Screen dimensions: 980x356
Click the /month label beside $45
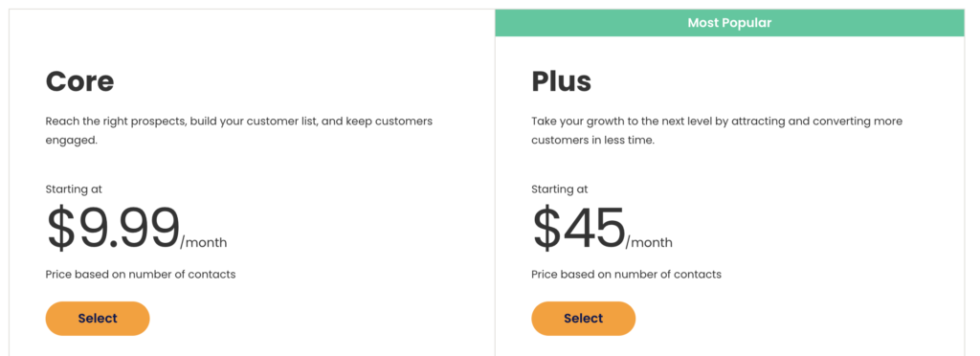click(650, 242)
